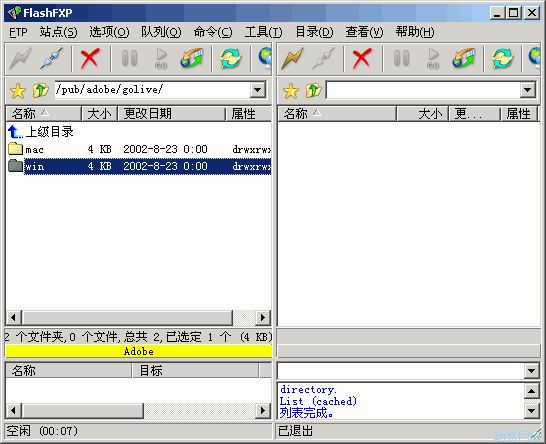This screenshot has height=444, width=546.
Task: Click the right pane refresh icon
Action: pos(502,58)
